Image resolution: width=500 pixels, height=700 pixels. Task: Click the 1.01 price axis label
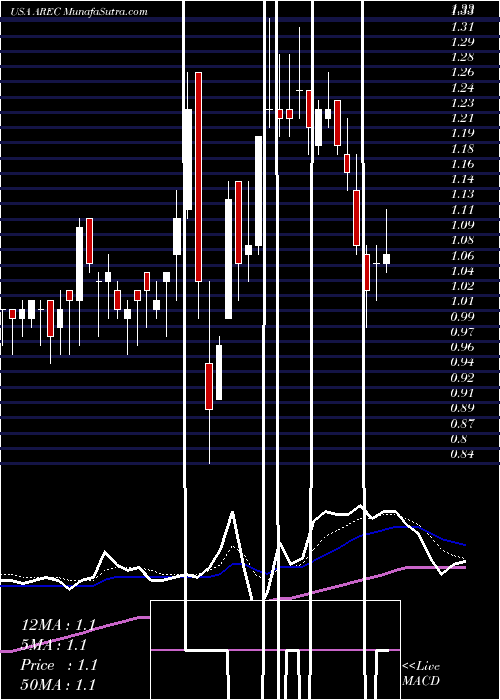pyautogui.click(x=462, y=301)
